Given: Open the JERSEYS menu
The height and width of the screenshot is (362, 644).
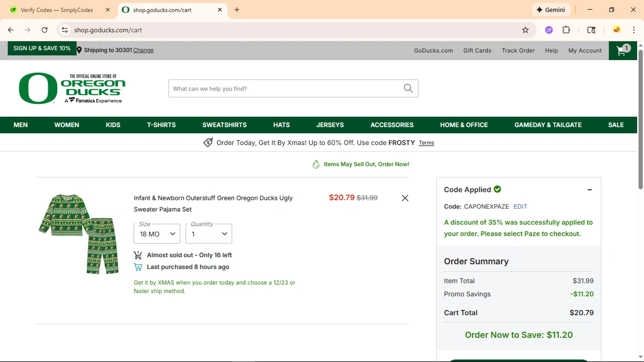Looking at the screenshot, I should click(330, 125).
